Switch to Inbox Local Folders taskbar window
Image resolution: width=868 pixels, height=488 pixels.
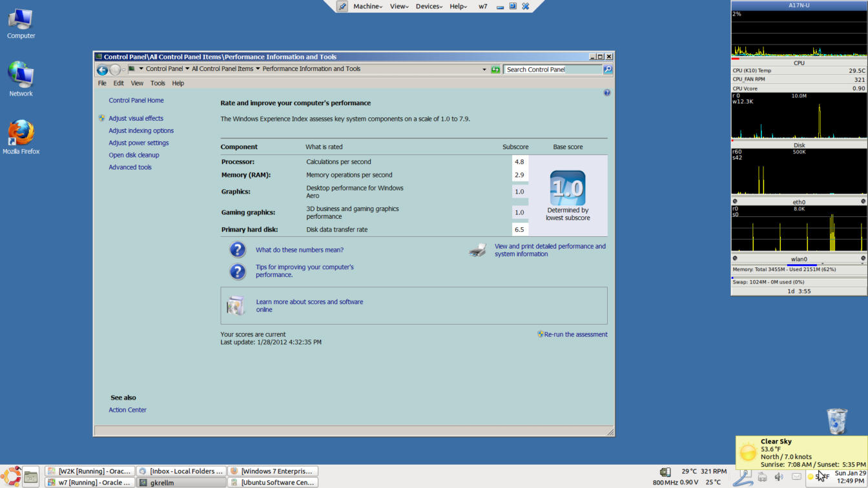point(181,471)
